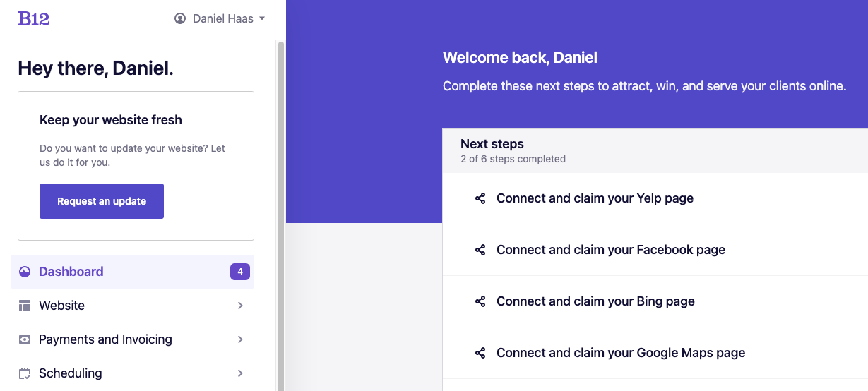Click the user account avatar icon
The image size is (868, 391).
click(x=180, y=19)
